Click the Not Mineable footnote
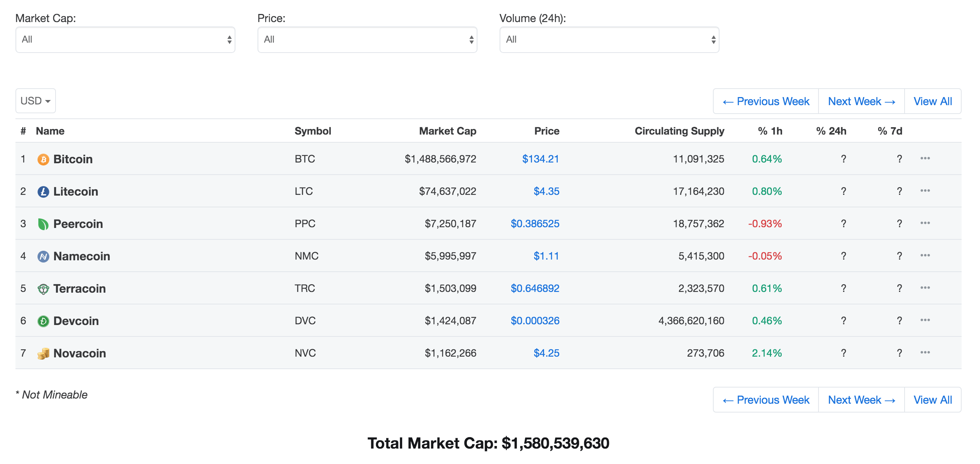The image size is (980, 464). [x=52, y=395]
